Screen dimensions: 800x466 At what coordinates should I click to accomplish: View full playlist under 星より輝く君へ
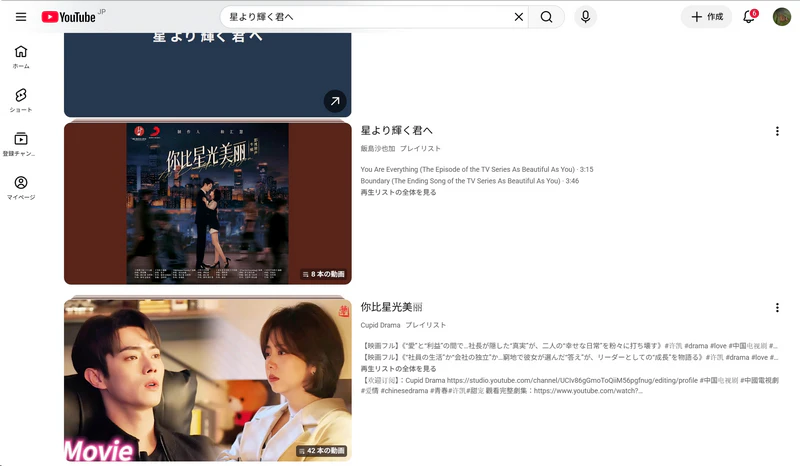click(x=398, y=192)
